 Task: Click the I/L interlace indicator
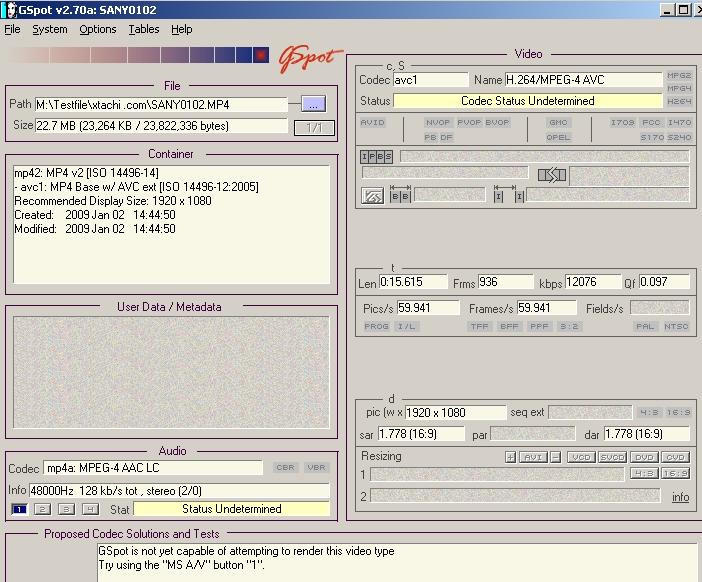click(x=406, y=326)
